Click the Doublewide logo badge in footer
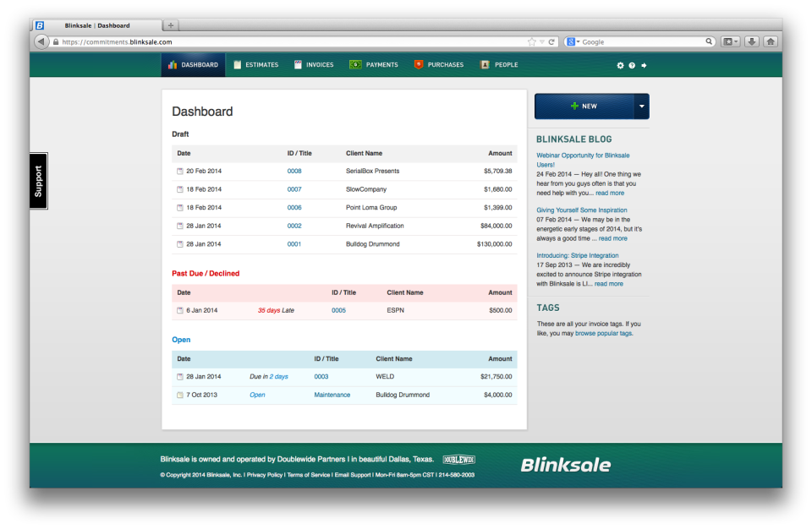Screen dimensions: 812x529 point(458,460)
